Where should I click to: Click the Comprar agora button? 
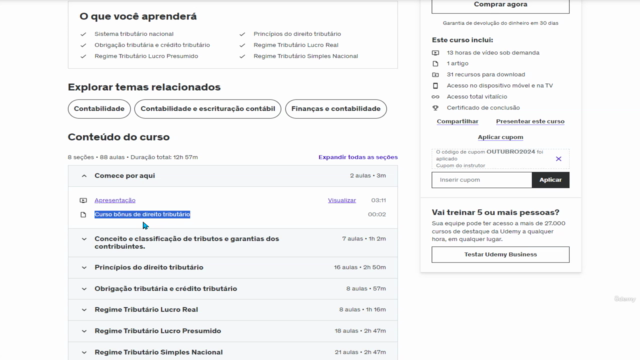click(500, 5)
